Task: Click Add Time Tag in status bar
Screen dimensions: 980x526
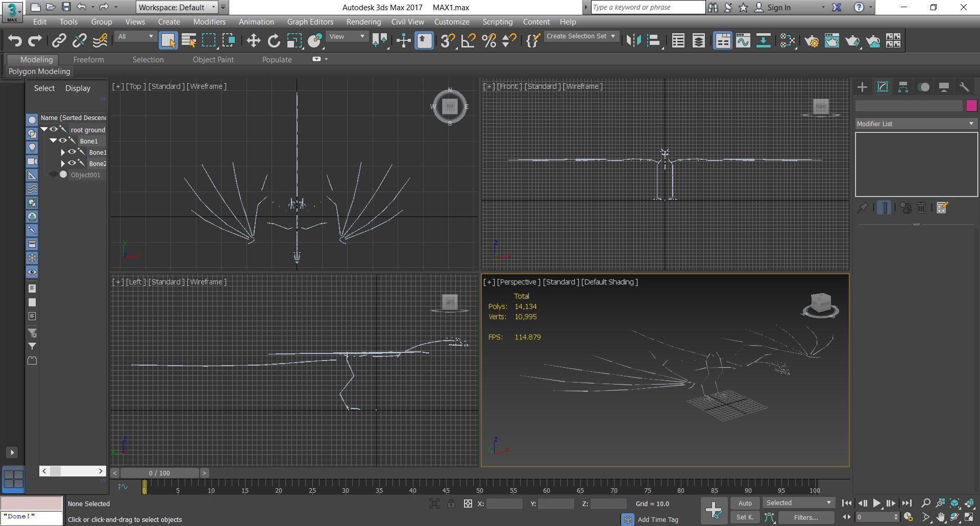Action: [657, 519]
